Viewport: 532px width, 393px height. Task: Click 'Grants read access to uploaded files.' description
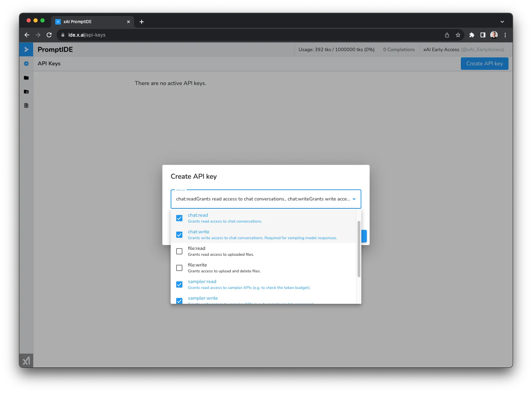tap(221, 254)
